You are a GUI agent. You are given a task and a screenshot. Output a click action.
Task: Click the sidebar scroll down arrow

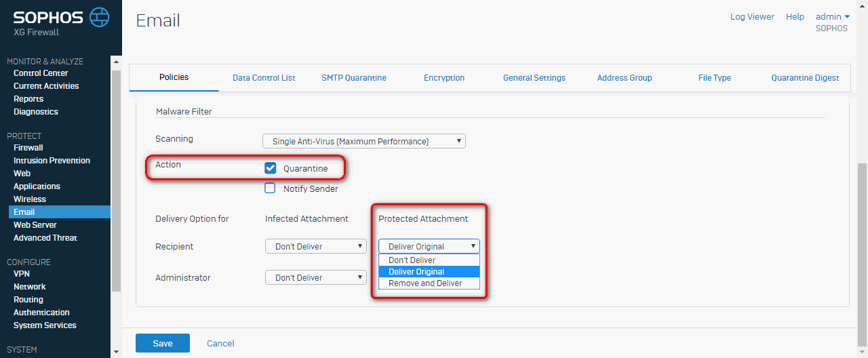tap(115, 352)
